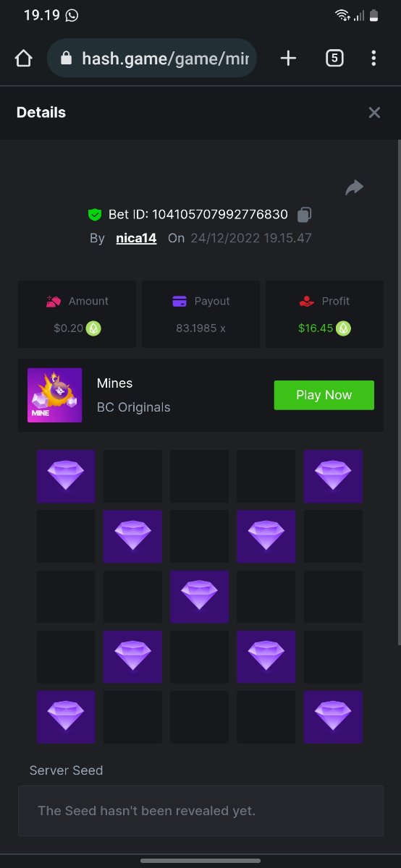Open the tab switcher showing 5

click(334, 59)
